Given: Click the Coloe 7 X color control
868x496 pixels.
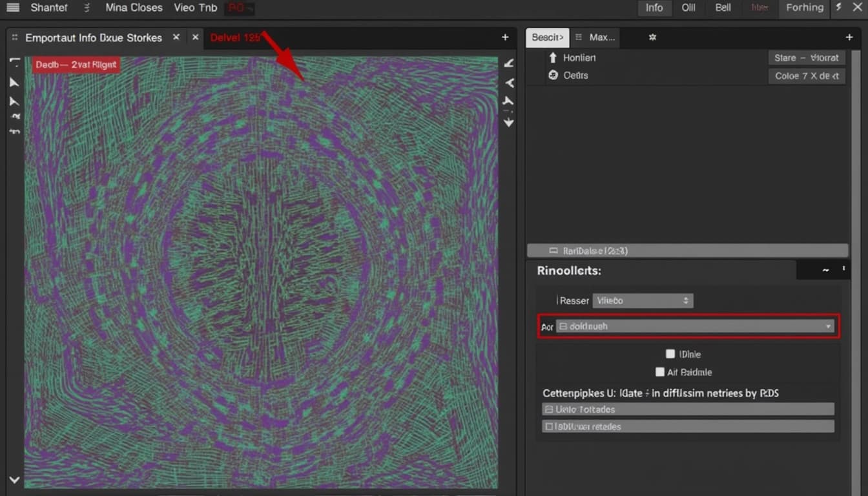Looking at the screenshot, I should click(x=807, y=76).
